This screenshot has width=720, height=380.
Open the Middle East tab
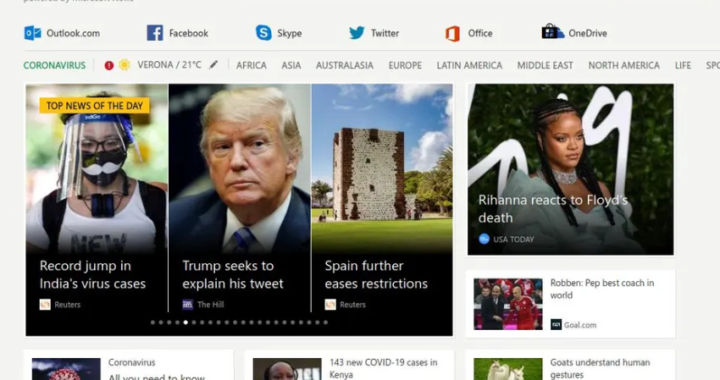(x=545, y=65)
